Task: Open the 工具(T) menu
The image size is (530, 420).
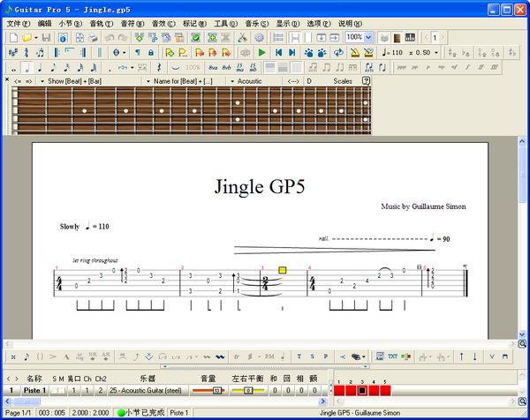Action: pos(226,23)
